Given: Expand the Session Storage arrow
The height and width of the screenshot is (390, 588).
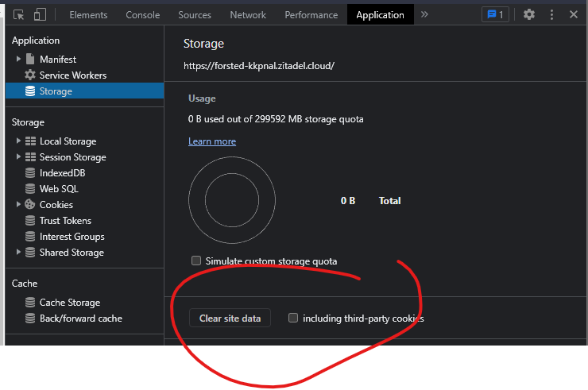Looking at the screenshot, I should (18, 156).
